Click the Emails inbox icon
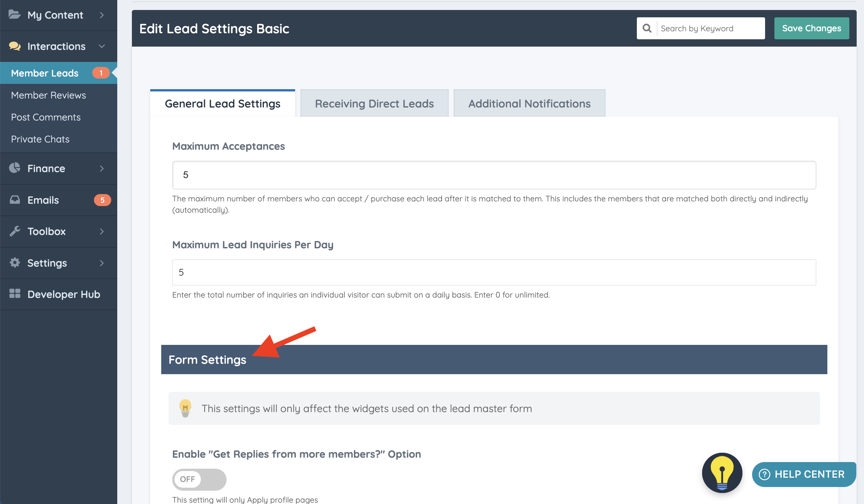The height and width of the screenshot is (504, 864). pyautogui.click(x=15, y=200)
